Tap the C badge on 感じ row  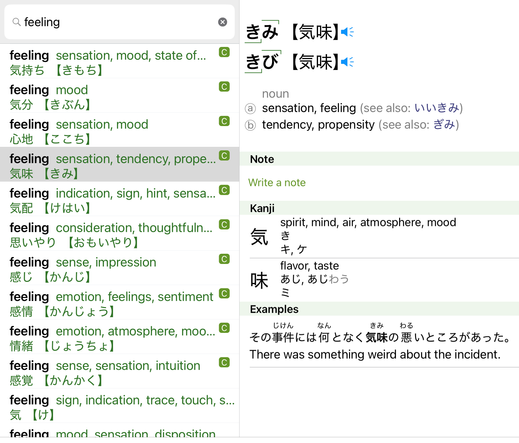[x=224, y=259]
